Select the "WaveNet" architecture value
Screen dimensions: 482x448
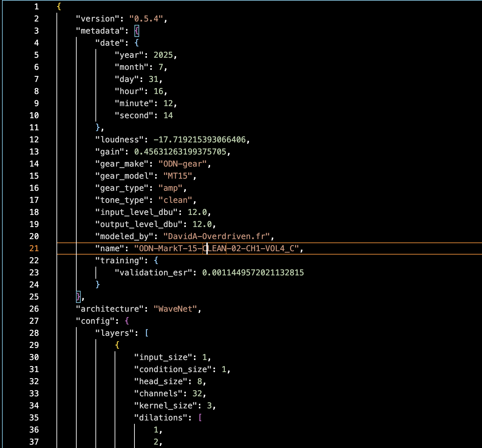point(175,309)
